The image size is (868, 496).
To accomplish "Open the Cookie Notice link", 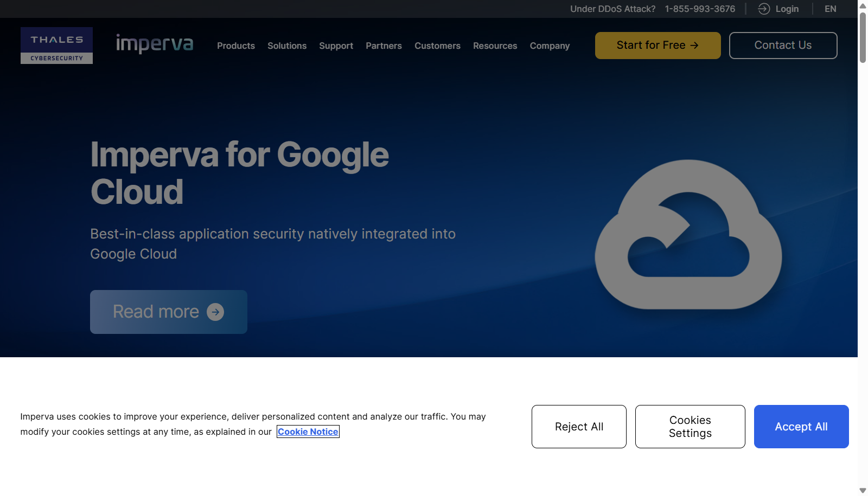I will (308, 431).
